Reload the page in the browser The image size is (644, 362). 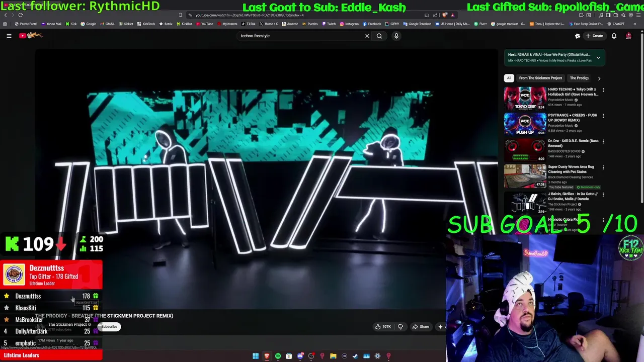(21, 15)
